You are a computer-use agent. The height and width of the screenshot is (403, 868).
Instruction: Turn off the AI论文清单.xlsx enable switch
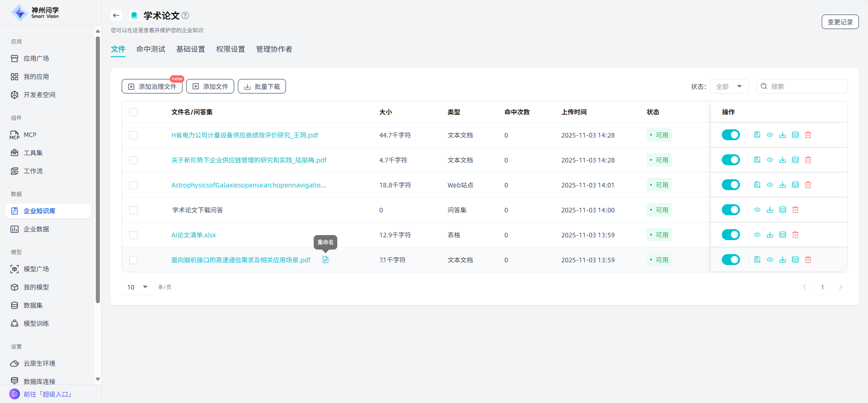tap(730, 235)
